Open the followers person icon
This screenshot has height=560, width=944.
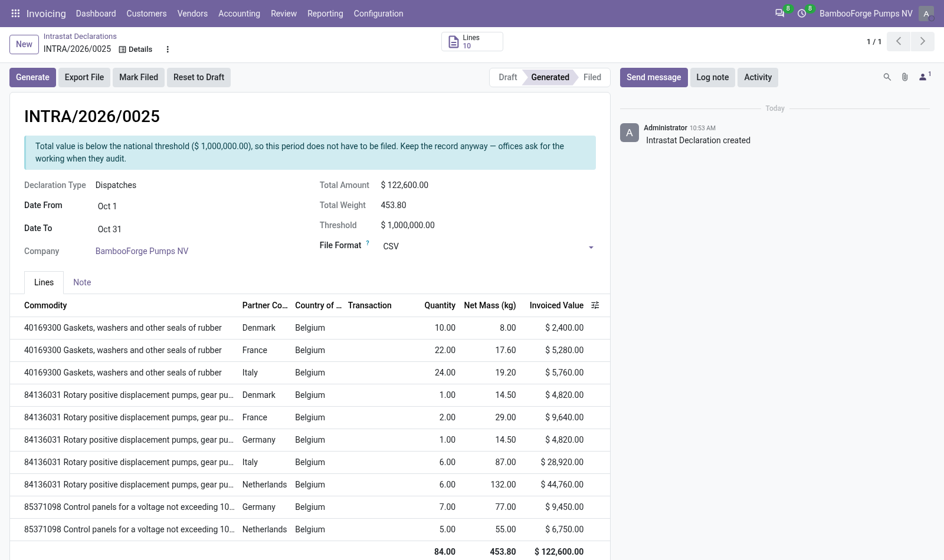click(x=923, y=77)
